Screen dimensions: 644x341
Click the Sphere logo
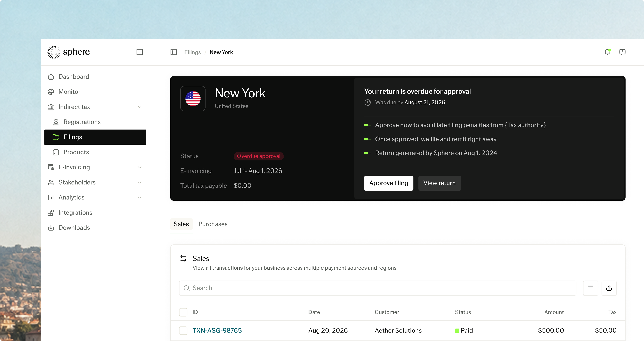(68, 52)
